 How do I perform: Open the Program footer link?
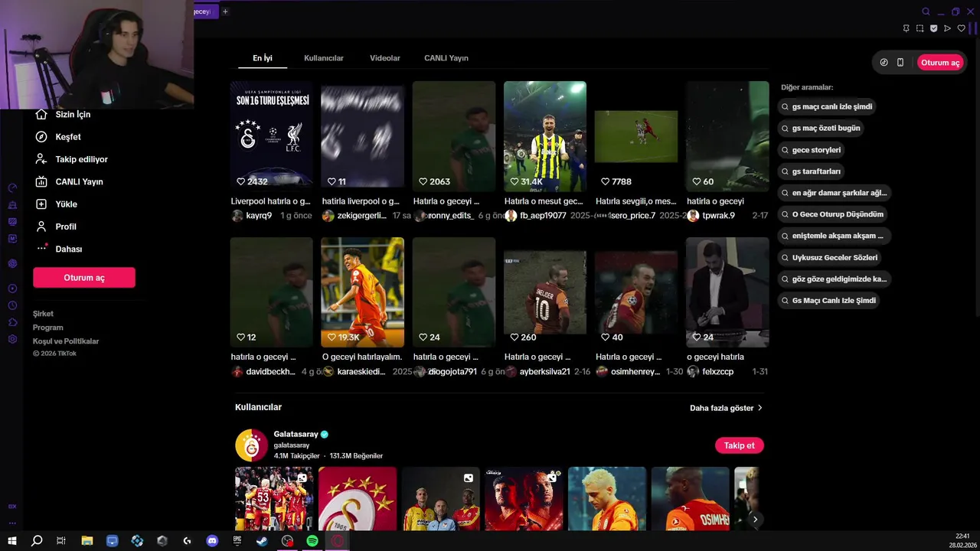(x=47, y=328)
